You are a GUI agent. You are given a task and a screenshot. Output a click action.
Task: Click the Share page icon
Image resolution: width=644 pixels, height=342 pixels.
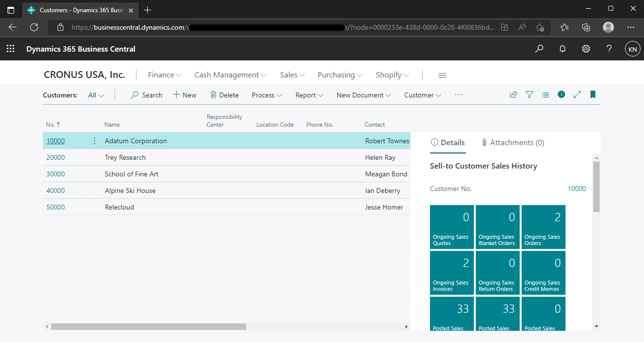pyautogui.click(x=513, y=95)
